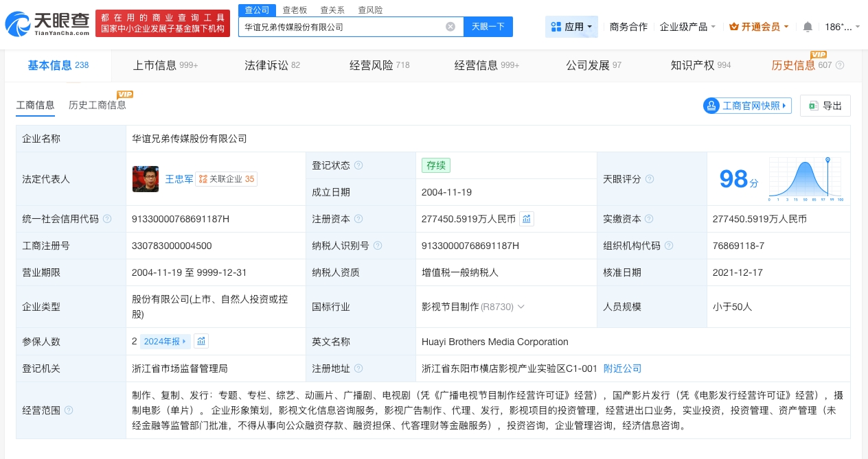Click the insured persons trend chart icon
This screenshot has height=459, width=868.
click(x=201, y=341)
